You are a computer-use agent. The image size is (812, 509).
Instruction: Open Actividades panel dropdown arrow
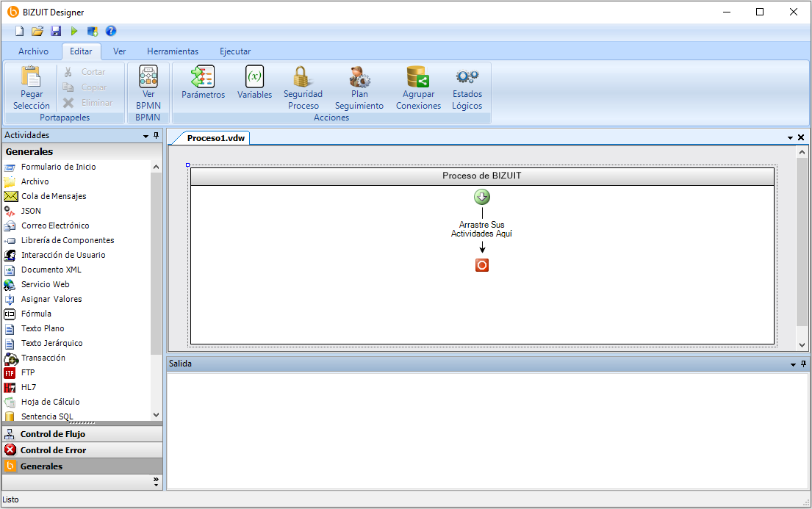pyautogui.click(x=145, y=136)
